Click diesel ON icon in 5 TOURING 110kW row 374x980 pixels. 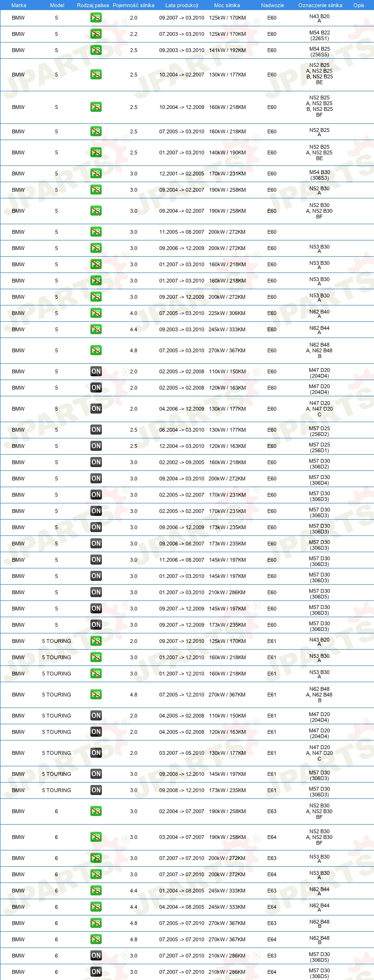click(x=96, y=716)
